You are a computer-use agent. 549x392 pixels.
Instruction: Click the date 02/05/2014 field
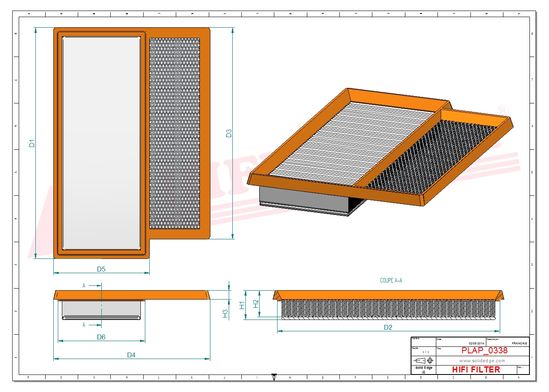click(x=476, y=344)
